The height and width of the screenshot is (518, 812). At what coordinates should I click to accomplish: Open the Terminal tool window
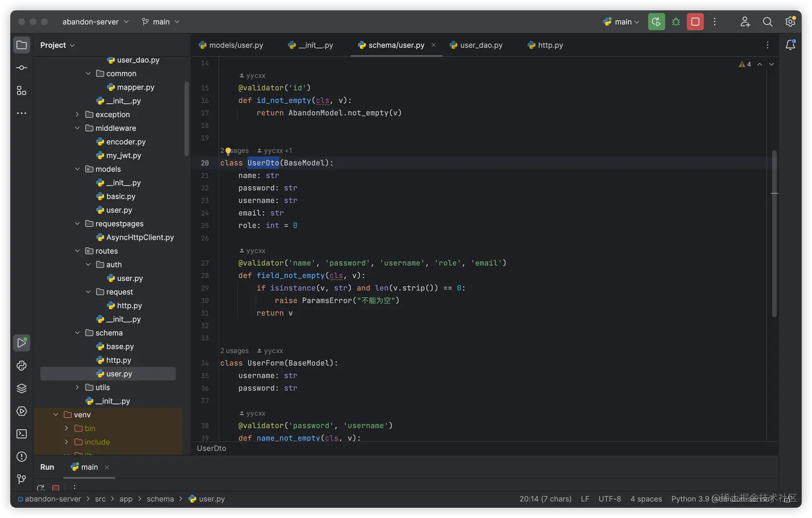click(21, 434)
